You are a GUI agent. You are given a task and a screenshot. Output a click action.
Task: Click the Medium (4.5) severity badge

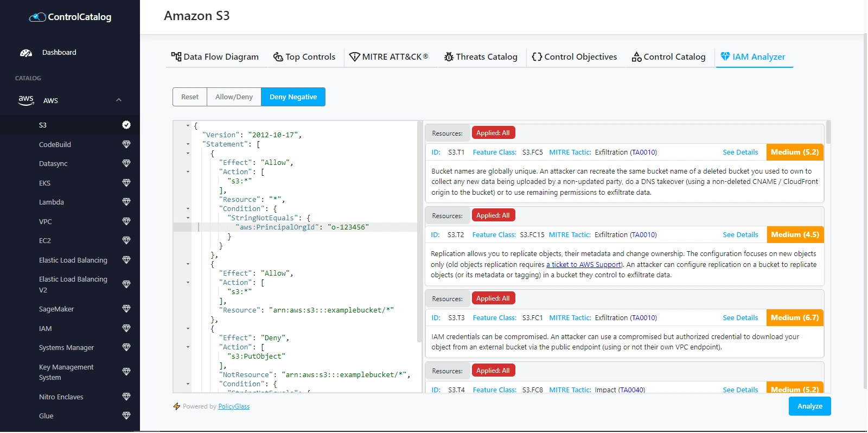[795, 235]
